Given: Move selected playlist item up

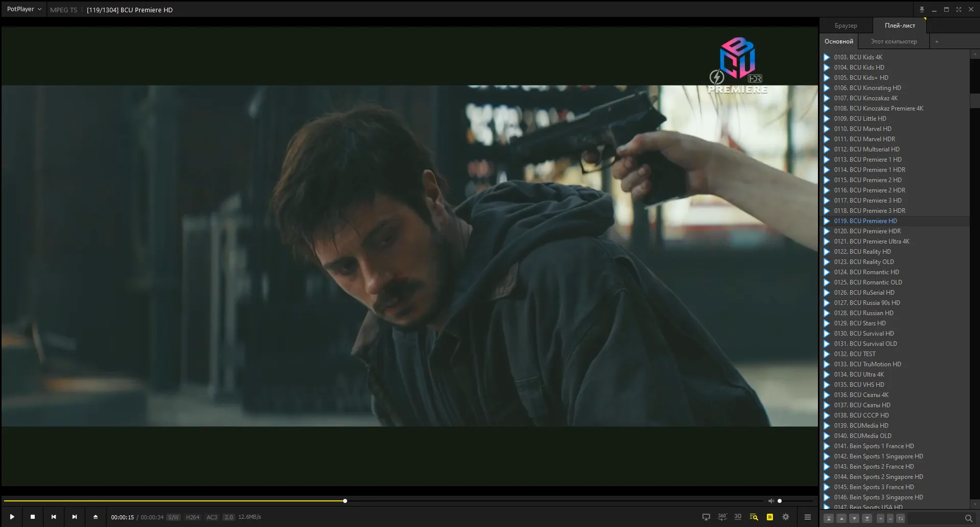Looking at the screenshot, I should click(x=841, y=518).
